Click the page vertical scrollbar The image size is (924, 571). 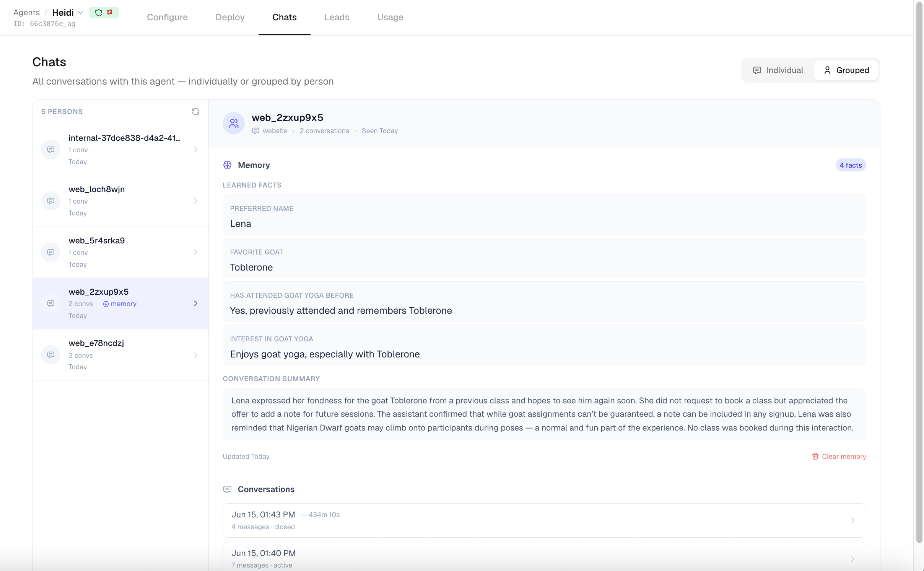point(919,272)
